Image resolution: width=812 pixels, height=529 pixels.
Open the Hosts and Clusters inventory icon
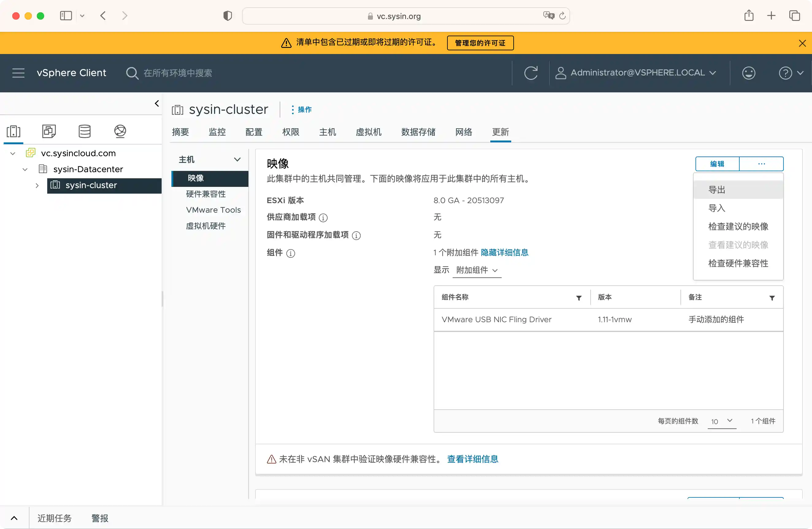pyautogui.click(x=14, y=131)
